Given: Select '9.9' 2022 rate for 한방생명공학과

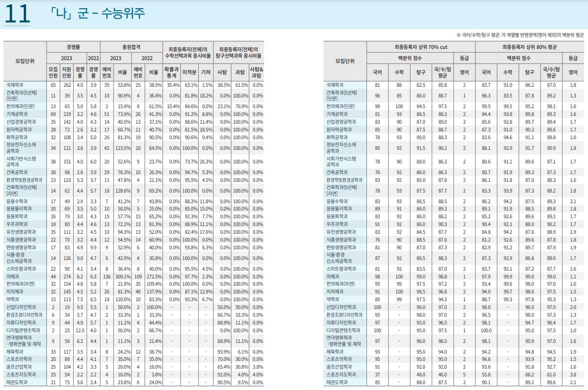Looking at the screenshot, I should tap(94, 247).
